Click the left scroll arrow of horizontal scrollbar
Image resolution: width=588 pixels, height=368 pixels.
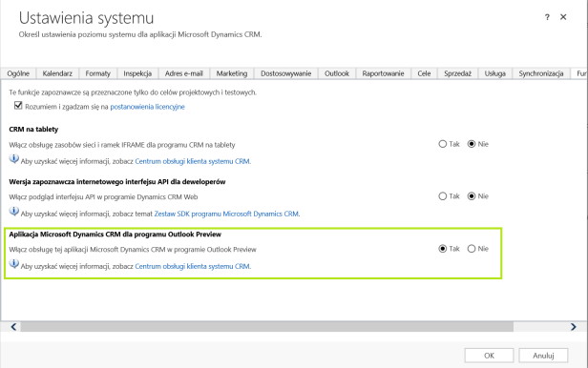coord(13,327)
